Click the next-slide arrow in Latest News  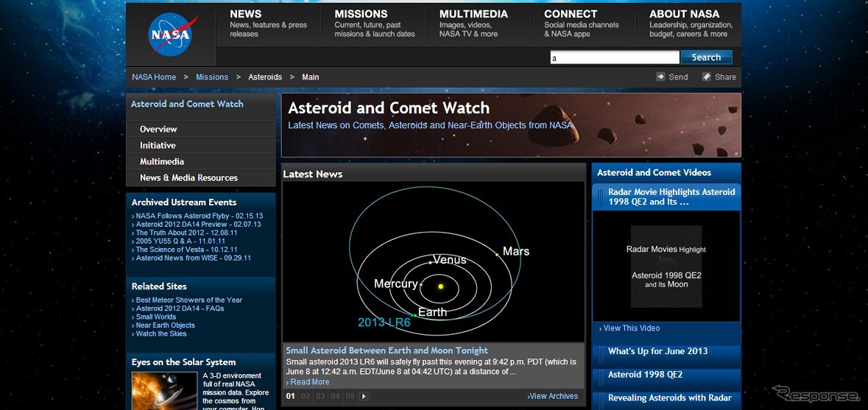[x=364, y=396]
